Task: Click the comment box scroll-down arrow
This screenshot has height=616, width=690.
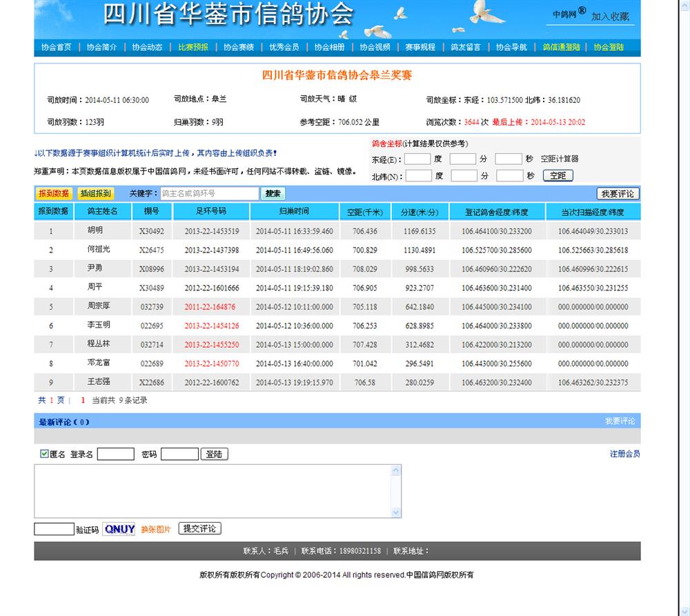Action: [395, 512]
